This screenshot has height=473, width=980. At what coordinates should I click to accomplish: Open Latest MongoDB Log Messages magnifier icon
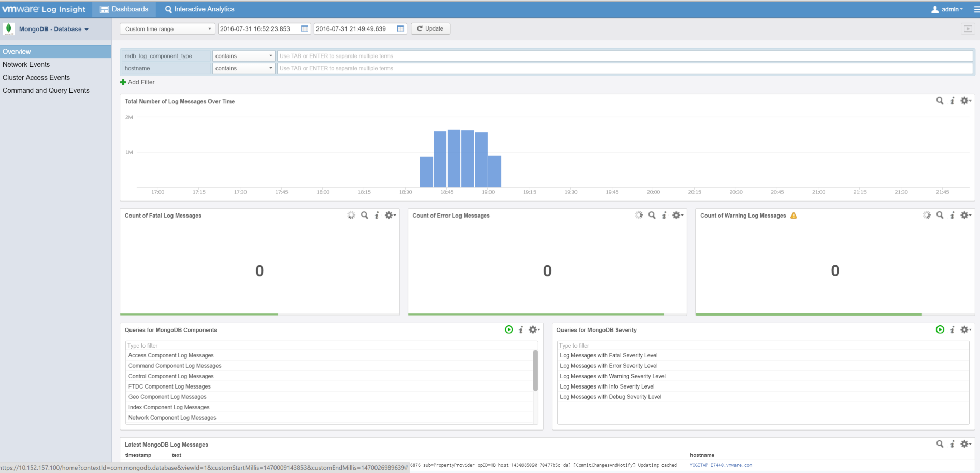[940, 444]
